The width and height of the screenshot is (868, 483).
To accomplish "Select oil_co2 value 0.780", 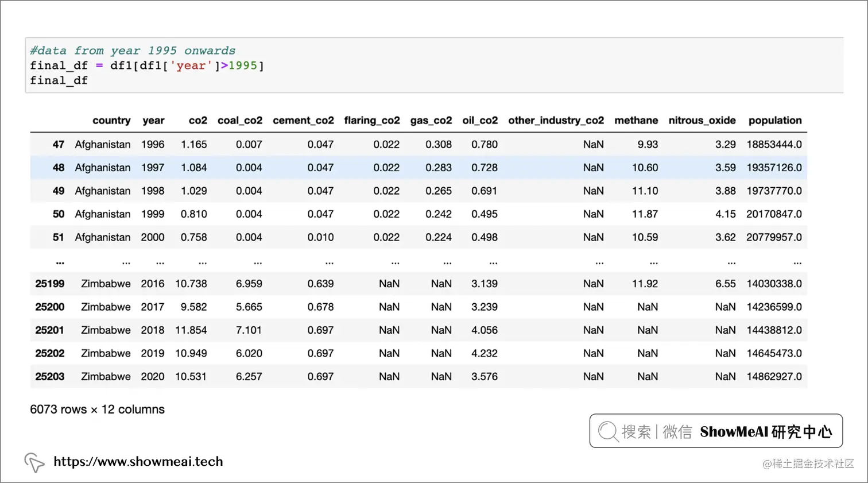I will [x=485, y=145].
